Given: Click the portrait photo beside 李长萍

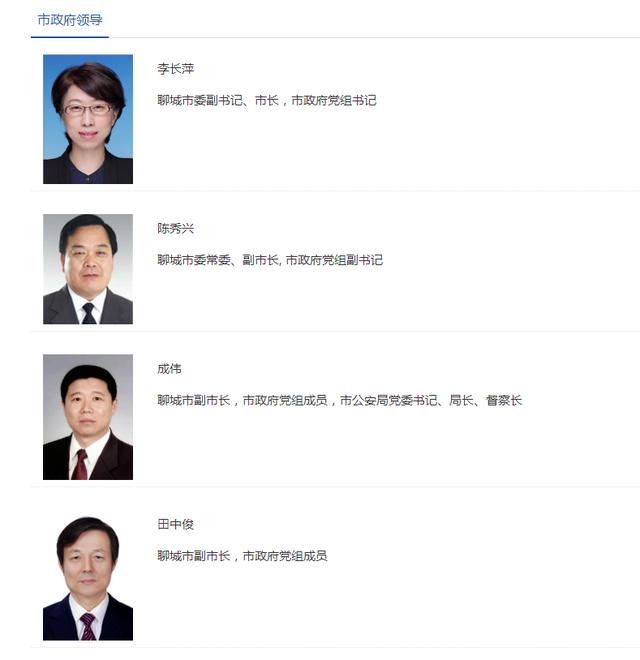Looking at the screenshot, I should (x=88, y=119).
